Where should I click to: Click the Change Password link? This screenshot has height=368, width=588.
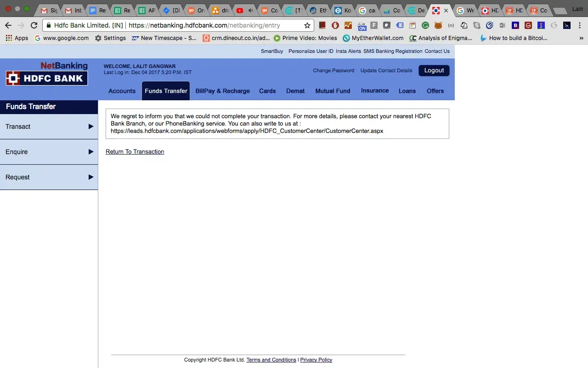click(334, 70)
